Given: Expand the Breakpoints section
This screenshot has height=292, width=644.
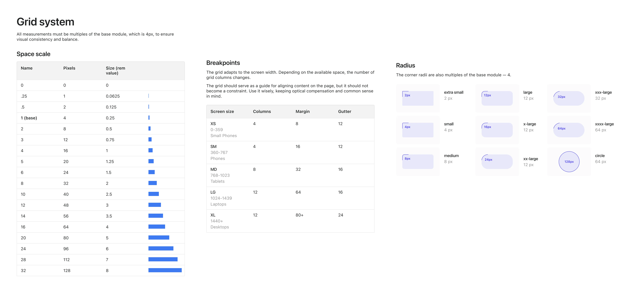Looking at the screenshot, I should pos(223,63).
